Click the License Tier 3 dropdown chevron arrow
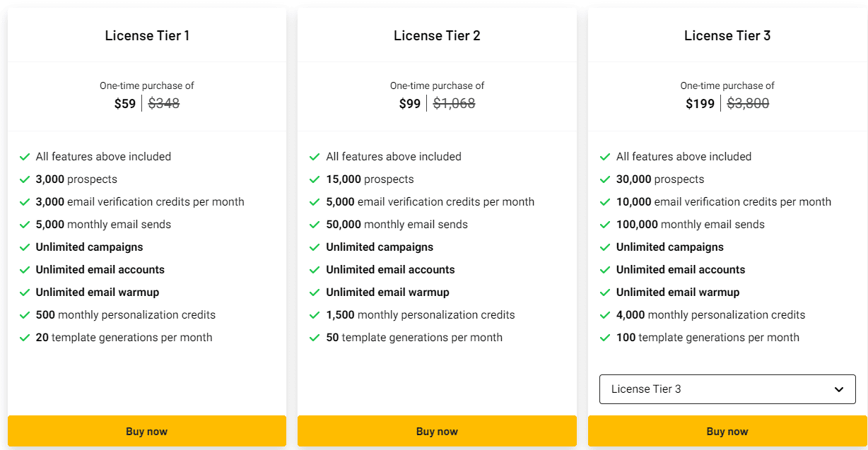This screenshot has height=450, width=868. [839, 389]
